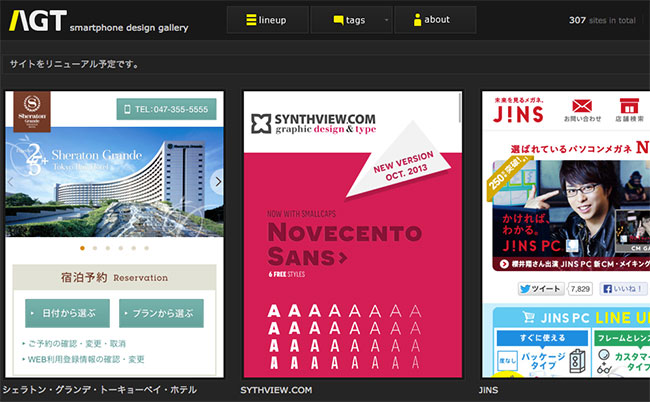Select the fifth carousel dot

[x=133, y=248]
